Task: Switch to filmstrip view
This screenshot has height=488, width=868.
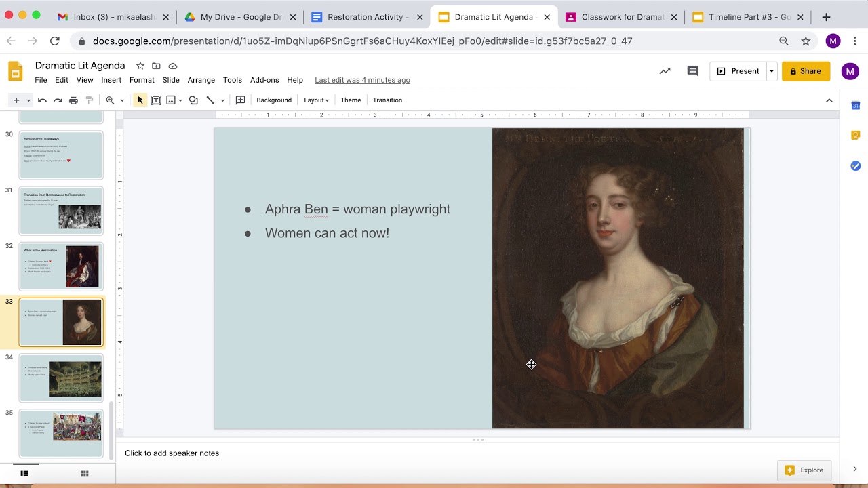Action: [x=24, y=474]
